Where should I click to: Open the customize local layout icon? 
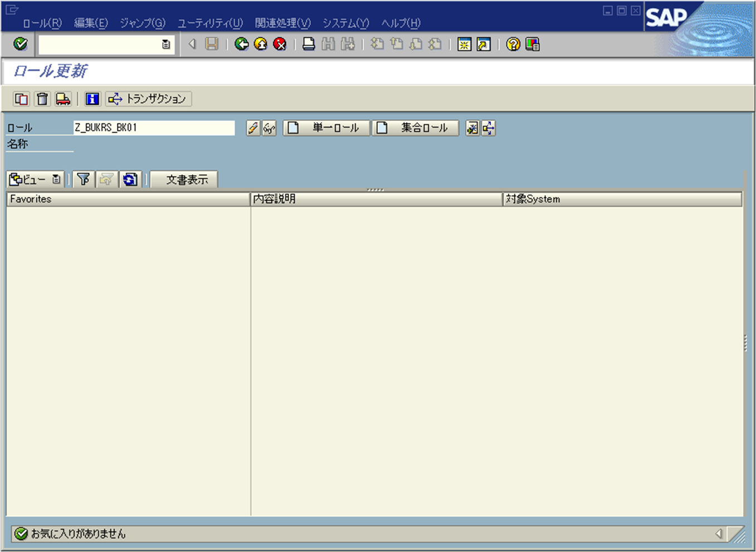tap(532, 45)
